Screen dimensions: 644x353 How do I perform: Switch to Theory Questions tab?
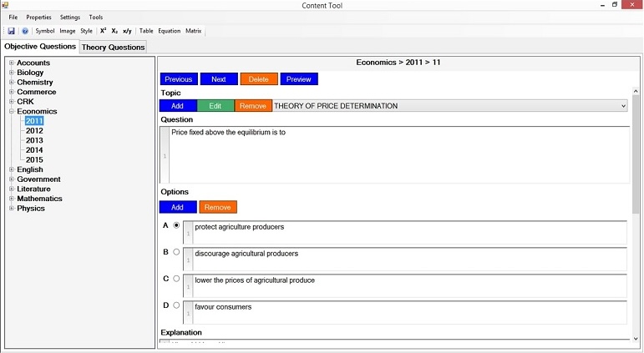(113, 48)
